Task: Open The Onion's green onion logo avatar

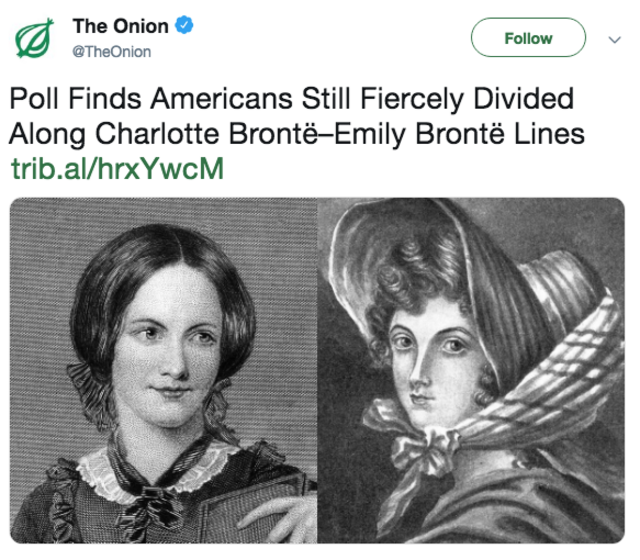Action: pos(35,38)
